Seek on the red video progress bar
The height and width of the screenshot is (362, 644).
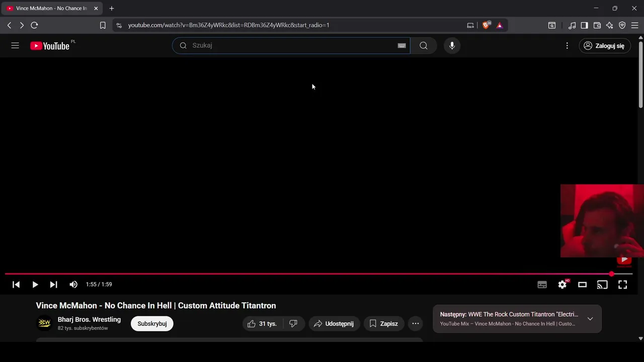(318, 274)
